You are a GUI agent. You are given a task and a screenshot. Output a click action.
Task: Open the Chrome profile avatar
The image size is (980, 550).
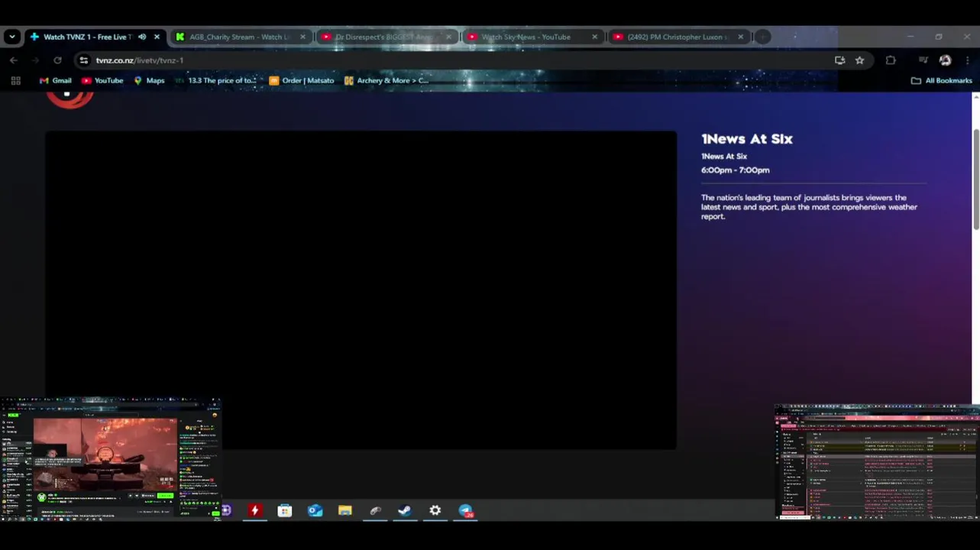click(x=945, y=60)
